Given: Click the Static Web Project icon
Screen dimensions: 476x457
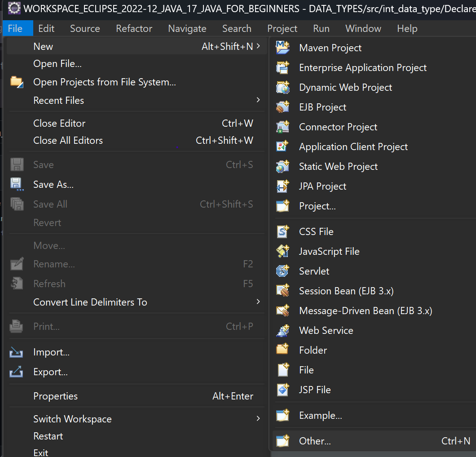Looking at the screenshot, I should point(282,166).
